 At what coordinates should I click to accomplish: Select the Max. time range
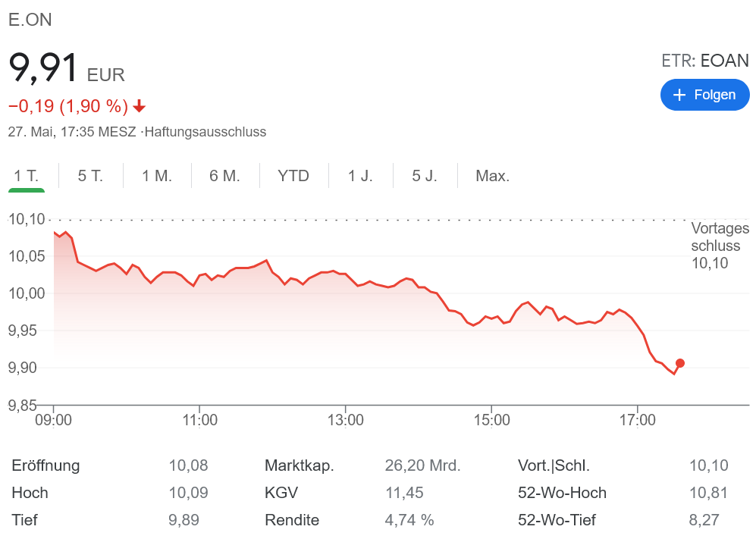point(492,176)
